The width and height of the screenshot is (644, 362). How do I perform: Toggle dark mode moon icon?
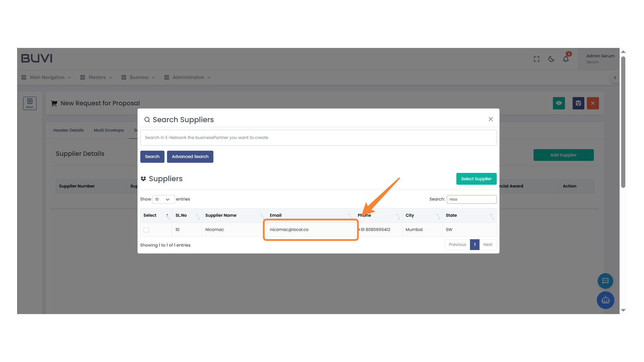(551, 59)
